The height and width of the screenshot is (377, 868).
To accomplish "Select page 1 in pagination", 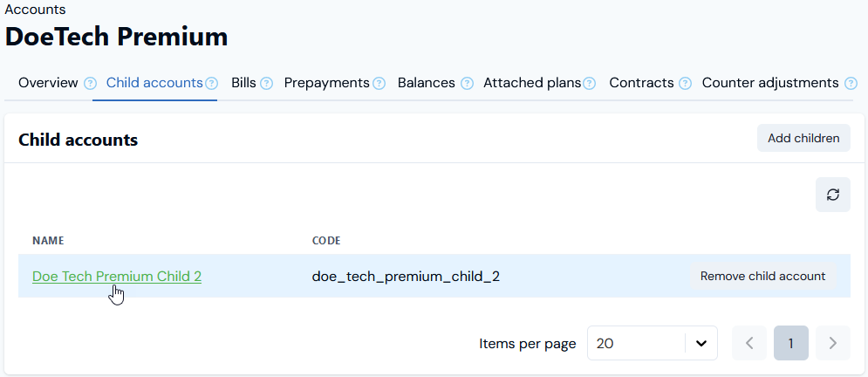I will [790, 343].
